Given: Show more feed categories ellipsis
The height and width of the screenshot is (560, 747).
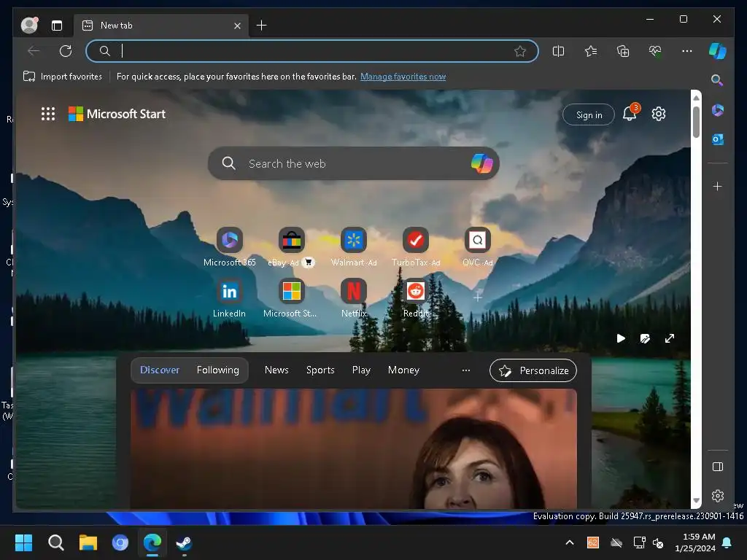Looking at the screenshot, I should tap(466, 370).
